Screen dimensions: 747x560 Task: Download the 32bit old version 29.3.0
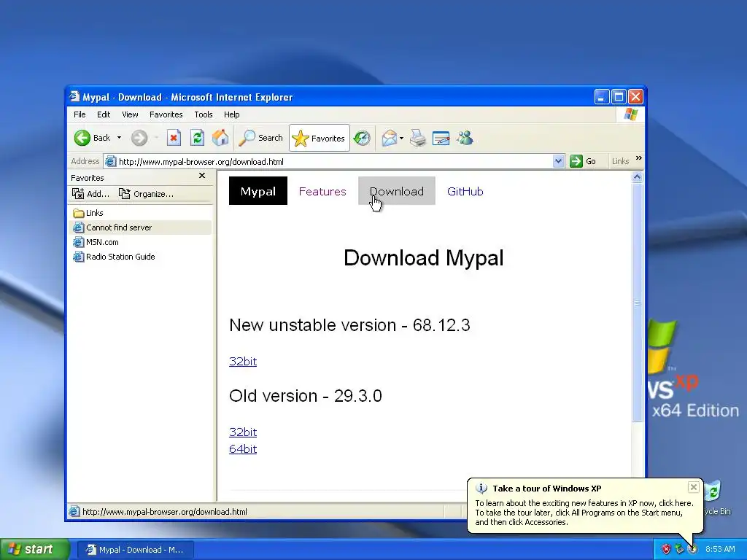point(243,432)
